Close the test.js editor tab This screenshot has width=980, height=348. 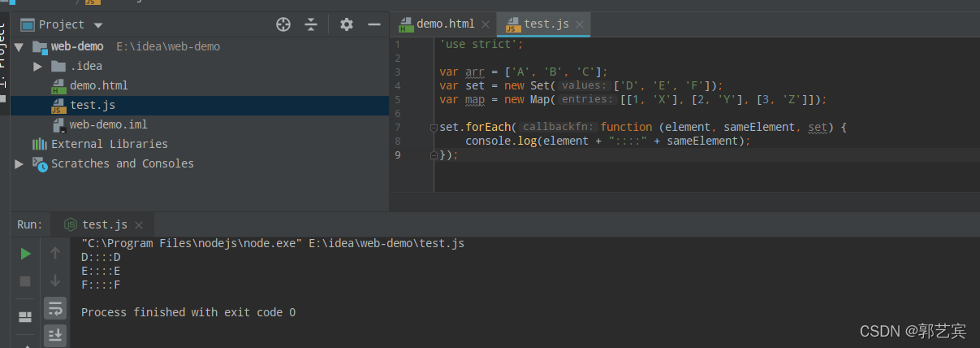coord(581,25)
